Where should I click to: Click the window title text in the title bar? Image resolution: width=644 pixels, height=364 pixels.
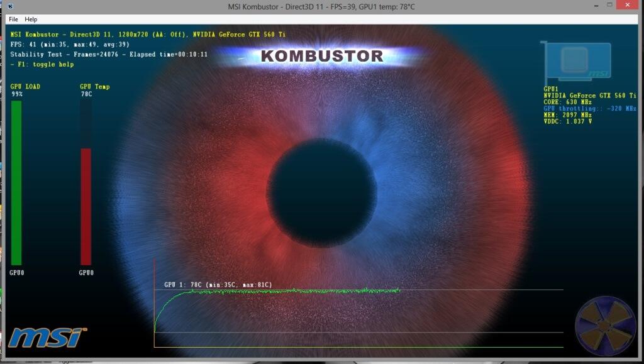pyautogui.click(x=321, y=6)
